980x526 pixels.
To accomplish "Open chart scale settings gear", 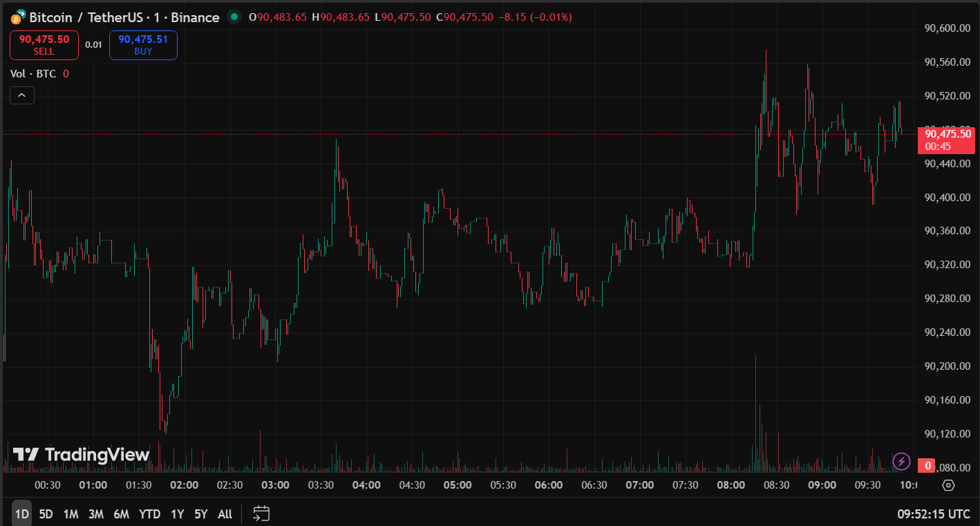I will [948, 485].
